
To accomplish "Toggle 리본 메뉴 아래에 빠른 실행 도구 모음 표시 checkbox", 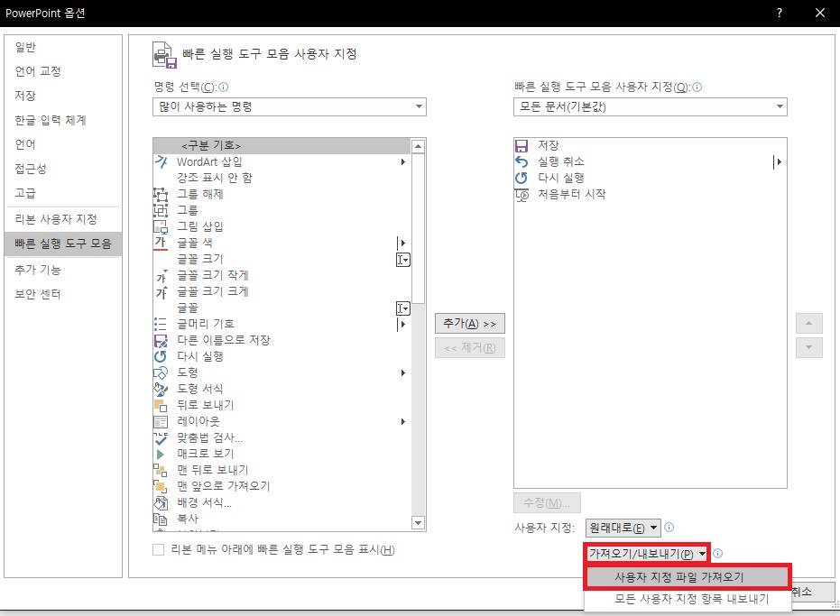I will point(159,549).
